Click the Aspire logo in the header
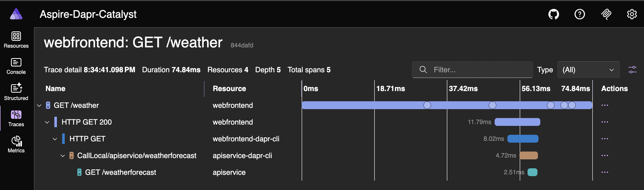Image resolution: width=644 pixels, height=190 pixels. tap(16, 14)
